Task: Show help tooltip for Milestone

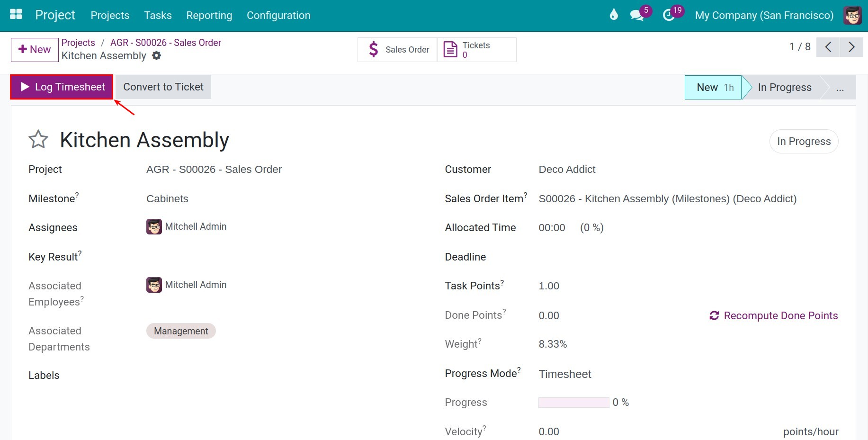Action: 77,195
